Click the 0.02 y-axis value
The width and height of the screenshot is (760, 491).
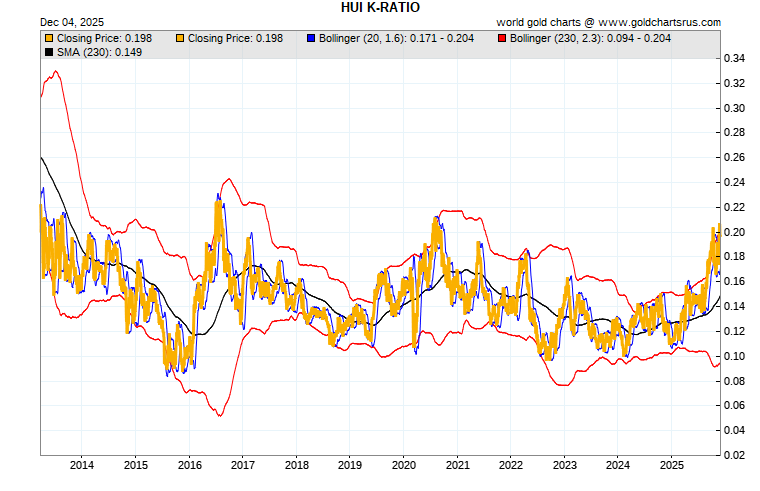coord(734,455)
